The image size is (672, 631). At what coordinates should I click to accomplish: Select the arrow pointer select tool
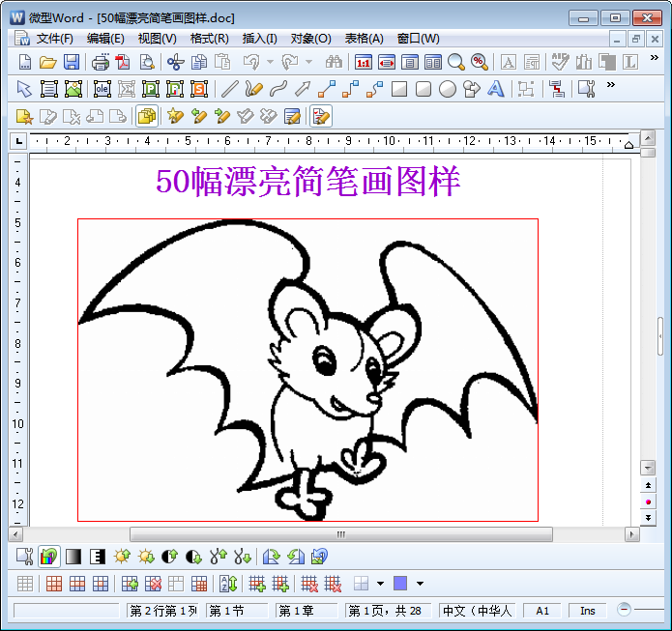(26, 90)
